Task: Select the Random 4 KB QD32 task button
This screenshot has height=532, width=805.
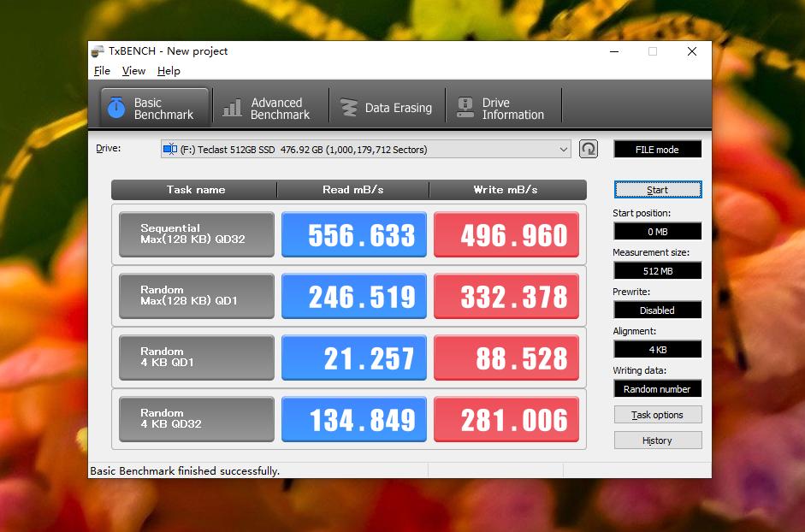Action: 197,419
